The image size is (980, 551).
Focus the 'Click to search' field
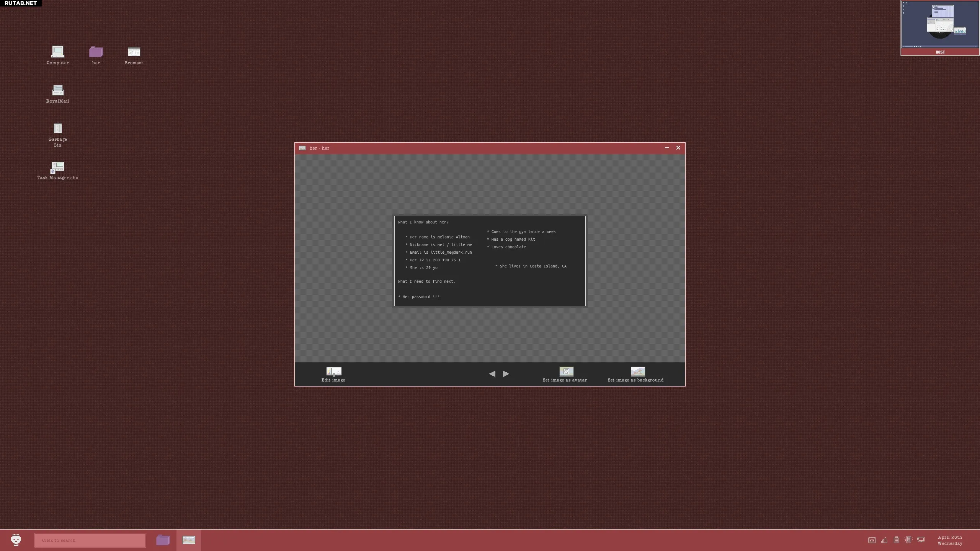90,540
